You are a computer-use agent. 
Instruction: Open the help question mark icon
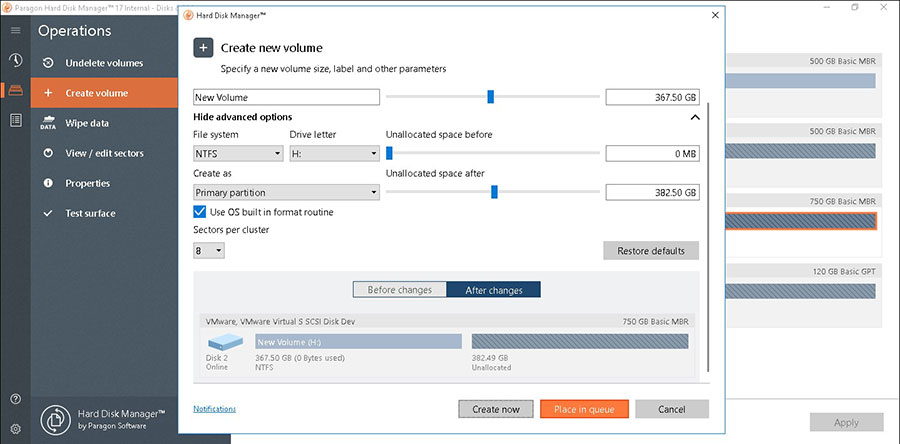pos(15,399)
